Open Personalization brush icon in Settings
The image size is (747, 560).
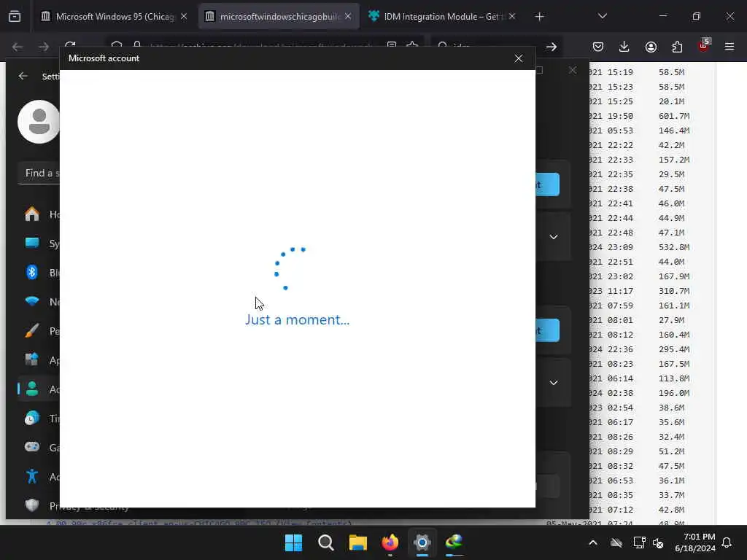pyautogui.click(x=32, y=330)
